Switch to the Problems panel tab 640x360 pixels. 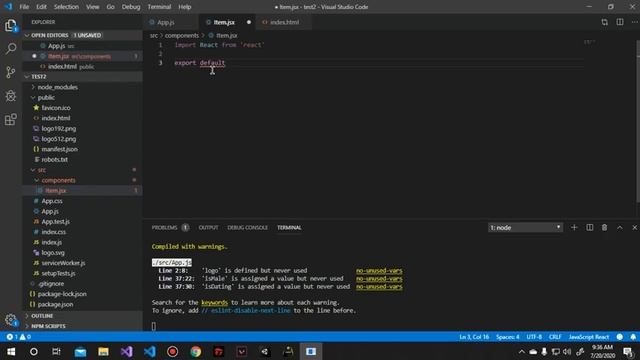pyautogui.click(x=164, y=227)
